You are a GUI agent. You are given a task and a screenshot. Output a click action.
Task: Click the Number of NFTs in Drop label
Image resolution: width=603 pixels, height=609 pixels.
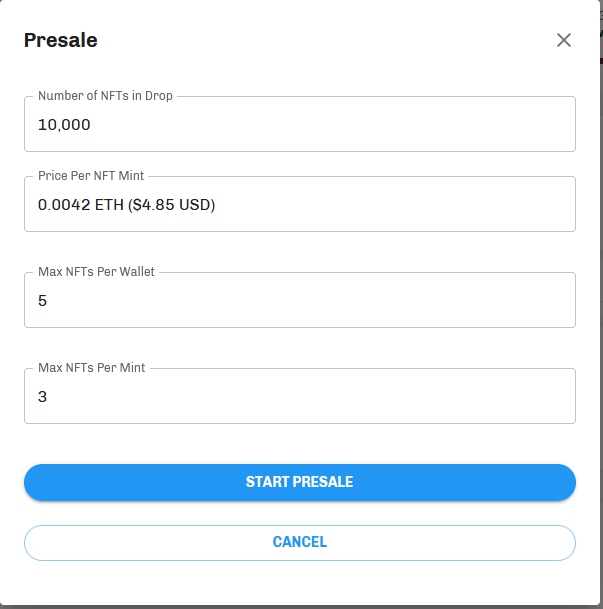[105, 96]
